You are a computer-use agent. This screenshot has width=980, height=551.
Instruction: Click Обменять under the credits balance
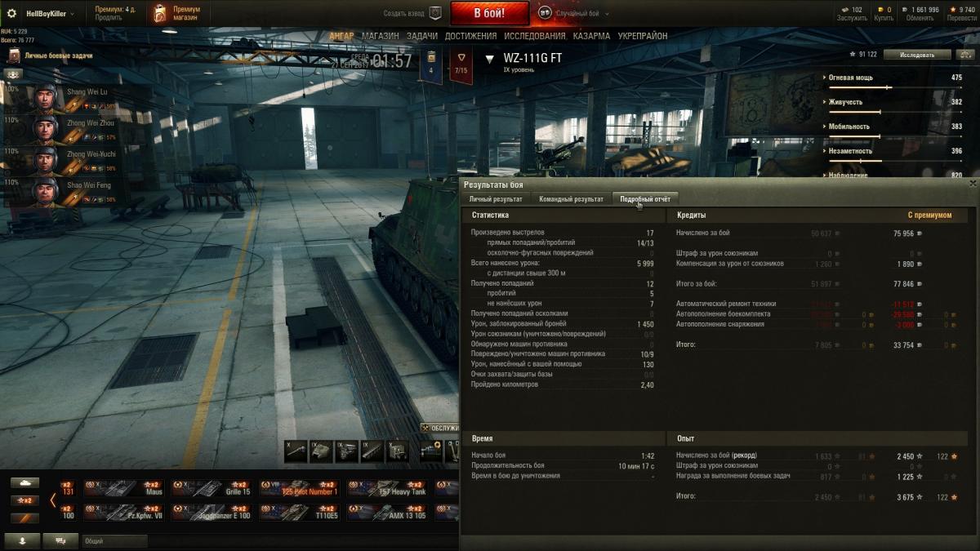920,18
